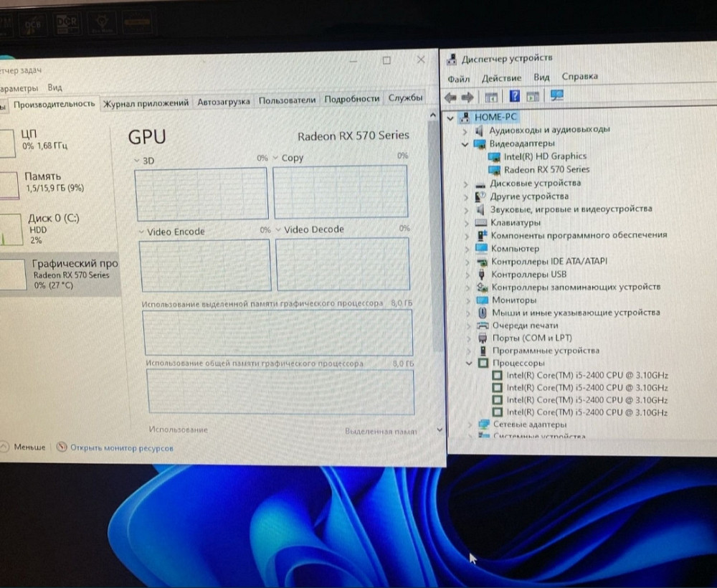Click the Forward arrow in Device Manager toolbar
The width and height of the screenshot is (717, 588).
[x=467, y=97]
